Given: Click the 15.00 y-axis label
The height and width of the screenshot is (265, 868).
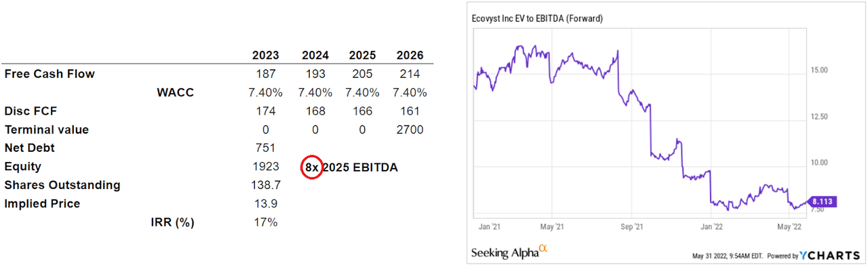Looking at the screenshot, I should tap(819, 70).
